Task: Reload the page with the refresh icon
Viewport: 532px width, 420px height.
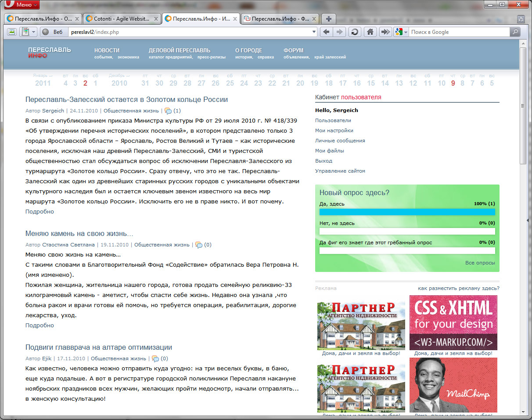Action: tap(355, 32)
